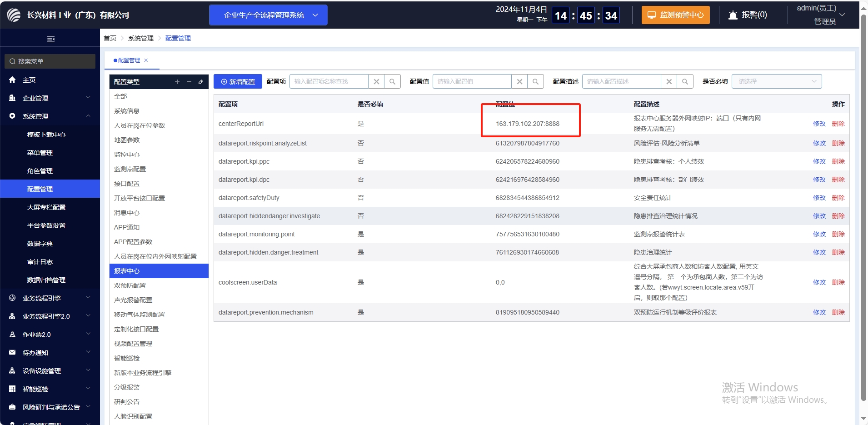Expand the 作业票2.0 menu
The height and width of the screenshot is (425, 868).
click(50, 335)
